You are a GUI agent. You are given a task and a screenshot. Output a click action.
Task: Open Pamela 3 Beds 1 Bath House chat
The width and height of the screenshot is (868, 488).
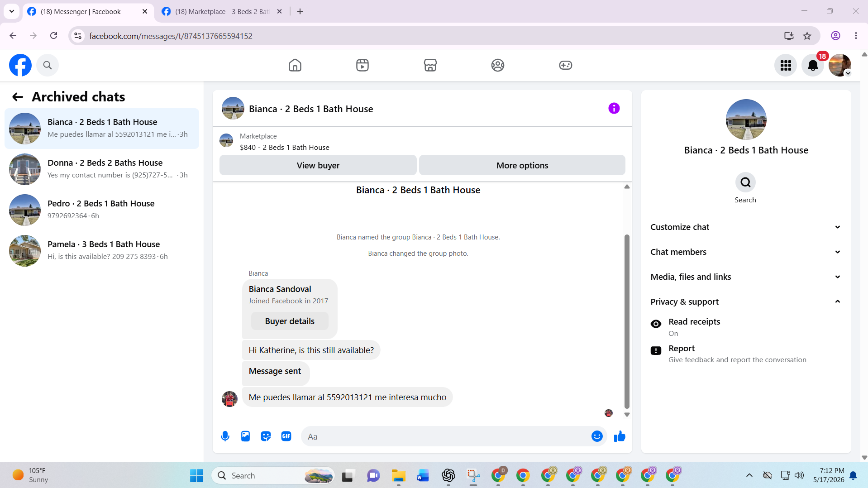(102, 251)
